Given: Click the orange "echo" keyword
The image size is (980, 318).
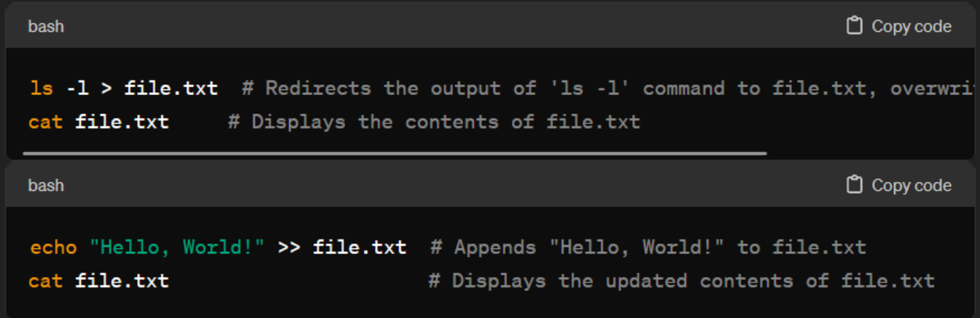Looking at the screenshot, I should coord(53,248).
